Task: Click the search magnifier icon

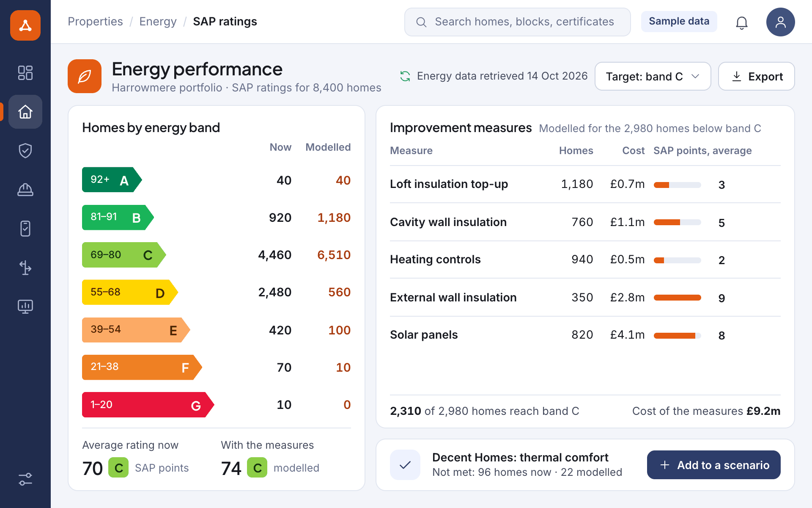Action: pos(421,22)
